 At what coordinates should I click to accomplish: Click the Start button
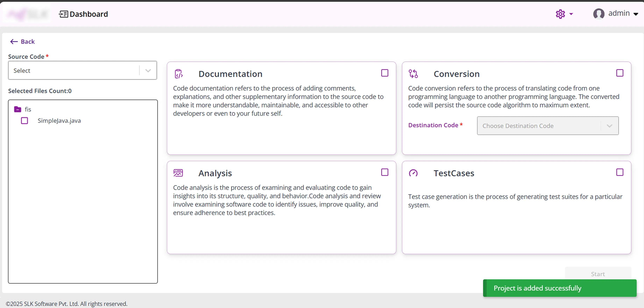[598, 274]
